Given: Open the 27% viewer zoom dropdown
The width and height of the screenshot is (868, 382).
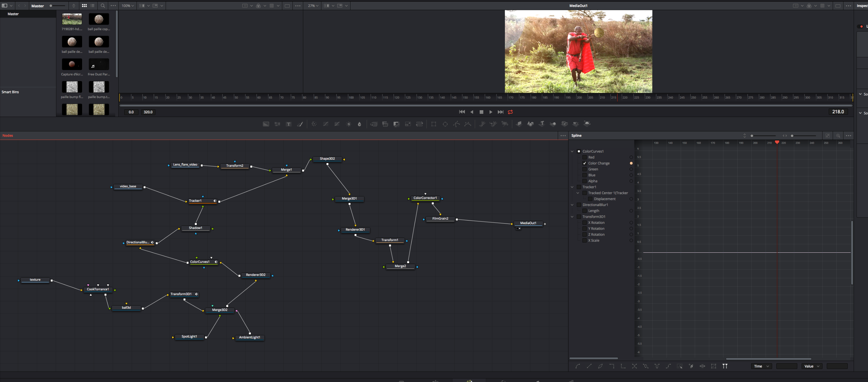Looking at the screenshot, I should pyautogui.click(x=313, y=6).
